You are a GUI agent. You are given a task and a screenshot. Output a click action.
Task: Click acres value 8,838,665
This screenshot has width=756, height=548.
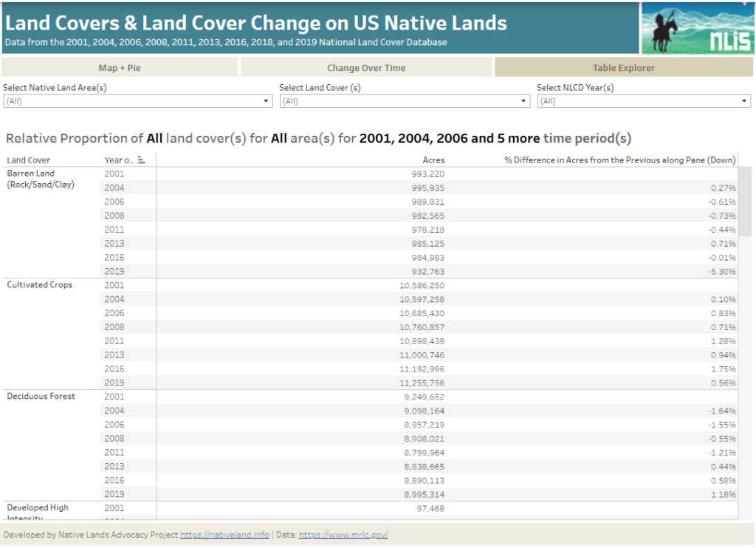pos(425,467)
